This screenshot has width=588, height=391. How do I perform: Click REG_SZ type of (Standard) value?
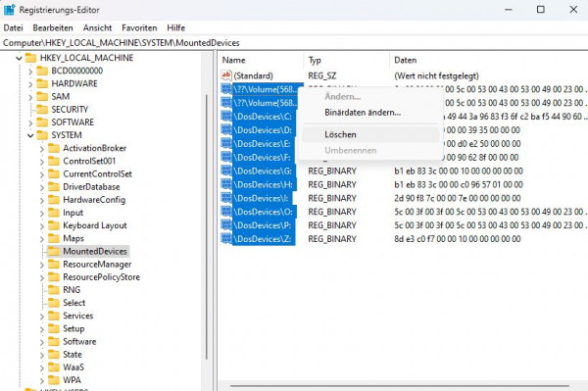coord(322,75)
